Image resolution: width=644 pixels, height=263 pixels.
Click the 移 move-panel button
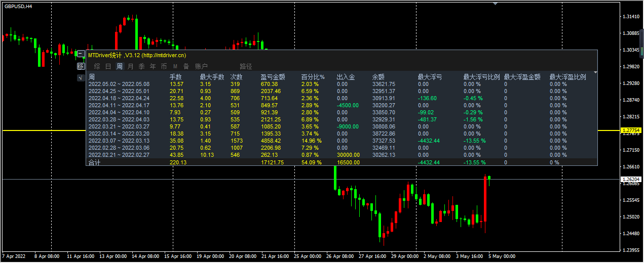[x=80, y=66]
